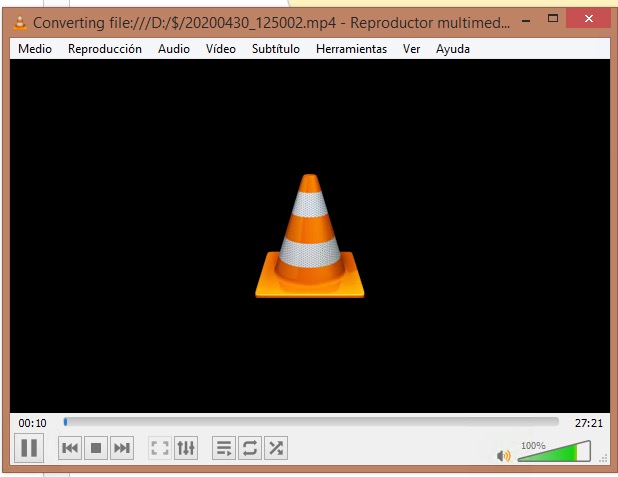Maximize the VLC window
The width and height of the screenshot is (618, 477).
553,18
